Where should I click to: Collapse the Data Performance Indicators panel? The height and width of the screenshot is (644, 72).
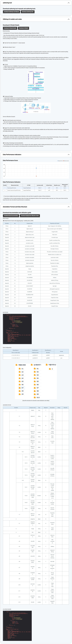click(x=68, y=155)
